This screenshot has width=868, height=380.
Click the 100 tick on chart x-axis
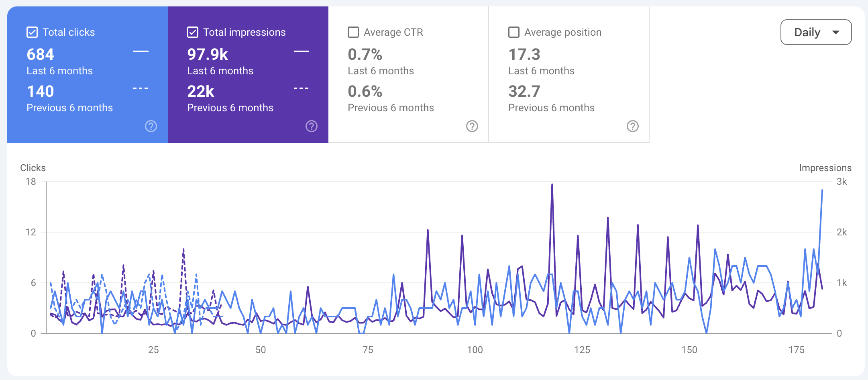pos(475,350)
